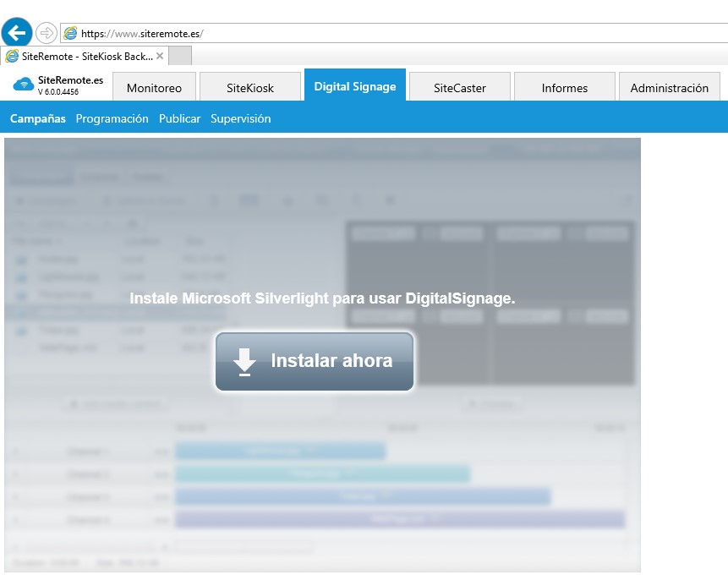Switch to the SiteKiosk tab

(x=250, y=88)
